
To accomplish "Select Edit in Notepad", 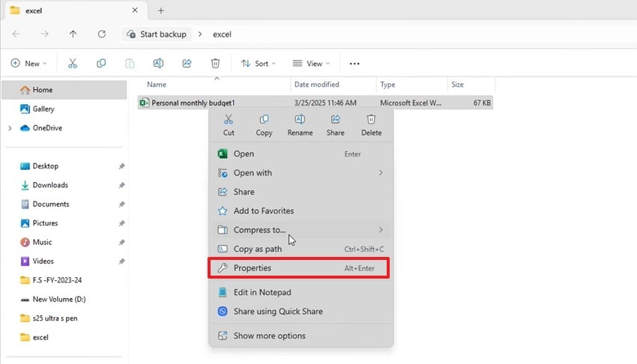I will tap(301, 293).
